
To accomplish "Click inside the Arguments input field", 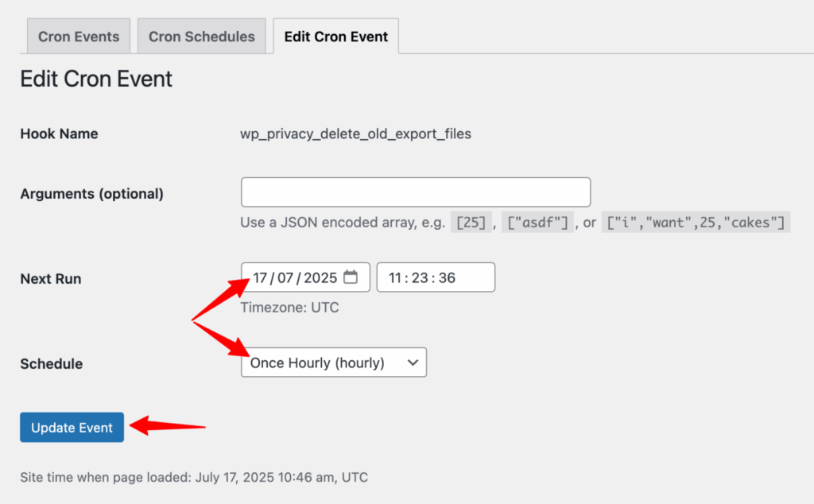I will (415, 192).
